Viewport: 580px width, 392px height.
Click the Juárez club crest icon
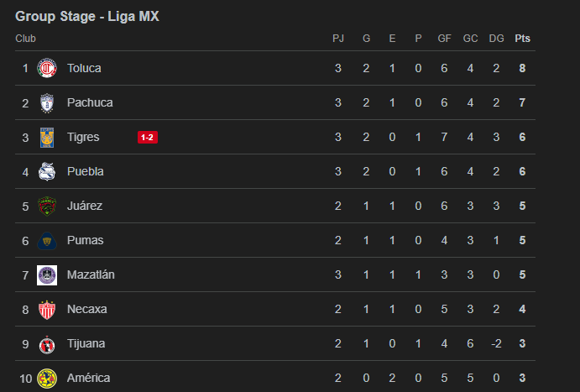pos(47,206)
